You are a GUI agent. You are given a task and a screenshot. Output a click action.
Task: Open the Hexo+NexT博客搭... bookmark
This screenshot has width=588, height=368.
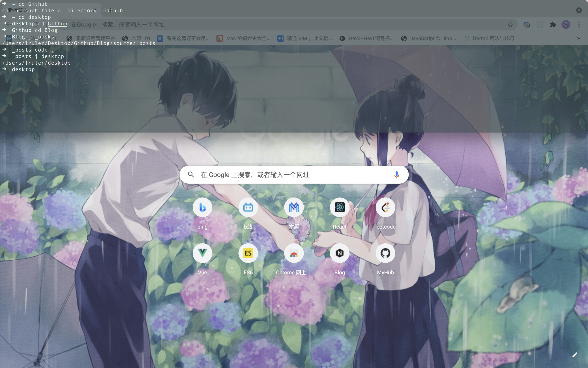pyautogui.click(x=366, y=38)
